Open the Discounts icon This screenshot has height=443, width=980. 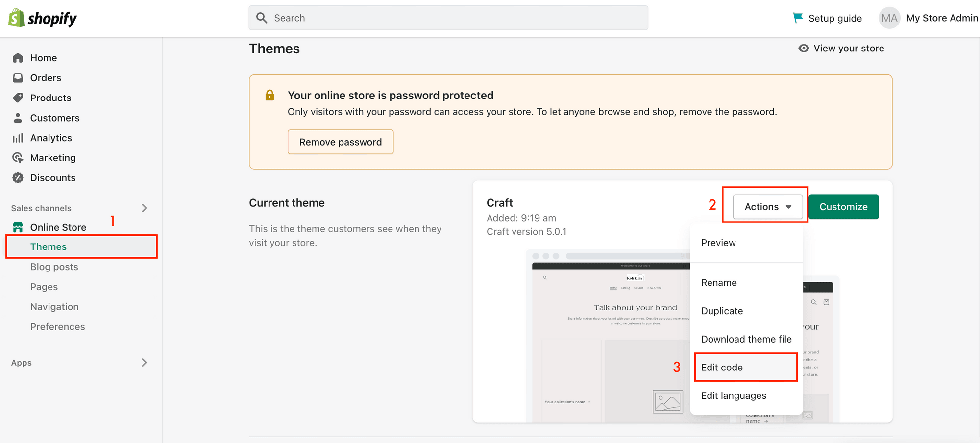point(18,177)
